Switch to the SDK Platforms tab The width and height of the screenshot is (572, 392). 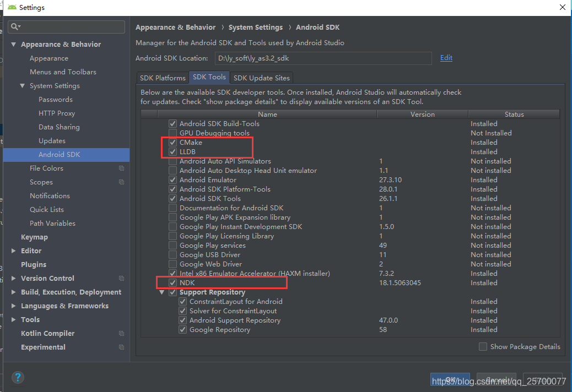click(x=163, y=78)
